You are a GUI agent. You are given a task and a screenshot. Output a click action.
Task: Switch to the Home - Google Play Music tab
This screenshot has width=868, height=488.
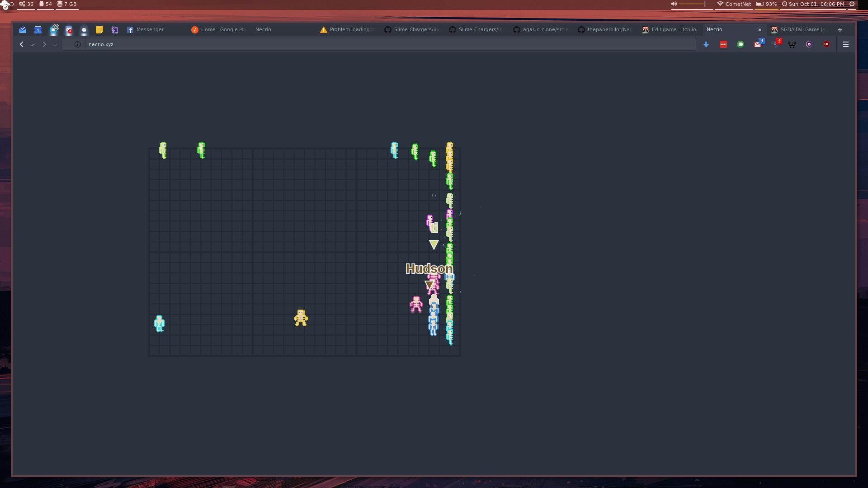pyautogui.click(x=219, y=30)
